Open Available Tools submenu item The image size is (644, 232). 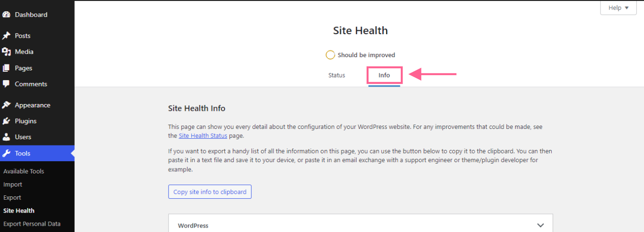click(23, 171)
